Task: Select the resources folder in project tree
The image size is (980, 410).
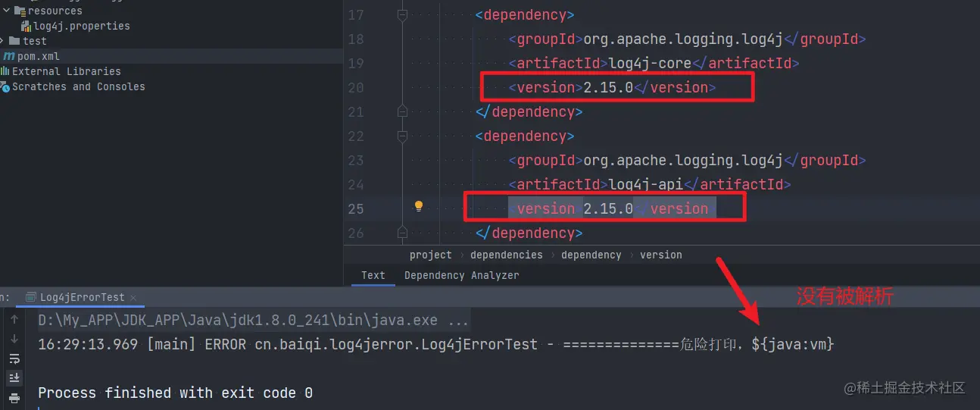Action: 55,11
